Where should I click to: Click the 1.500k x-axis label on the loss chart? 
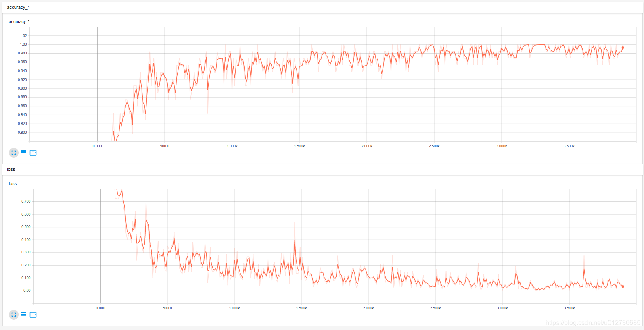[x=301, y=308]
